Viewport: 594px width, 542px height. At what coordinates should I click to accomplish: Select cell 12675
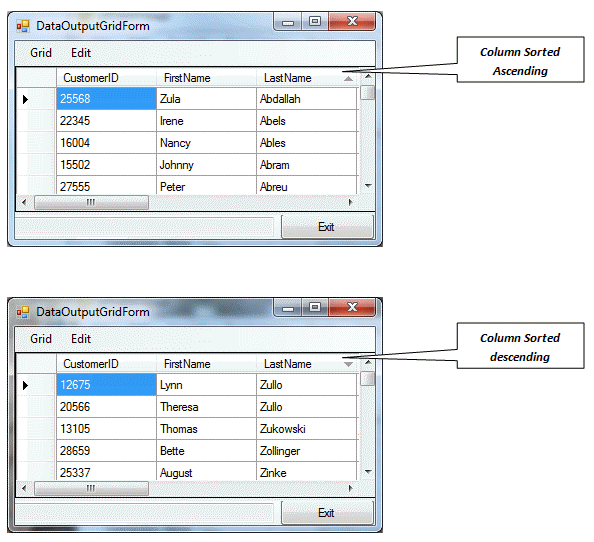pos(106,385)
